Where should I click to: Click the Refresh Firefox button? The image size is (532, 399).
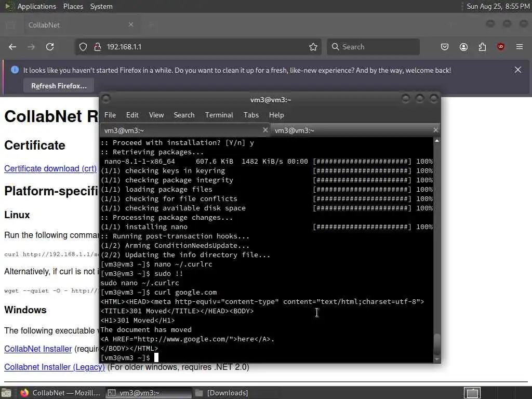59,86
